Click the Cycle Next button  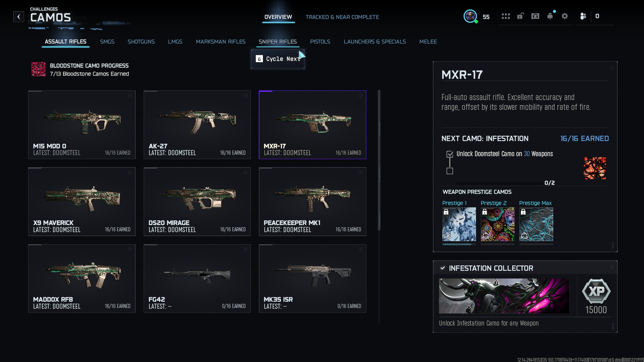click(x=278, y=59)
